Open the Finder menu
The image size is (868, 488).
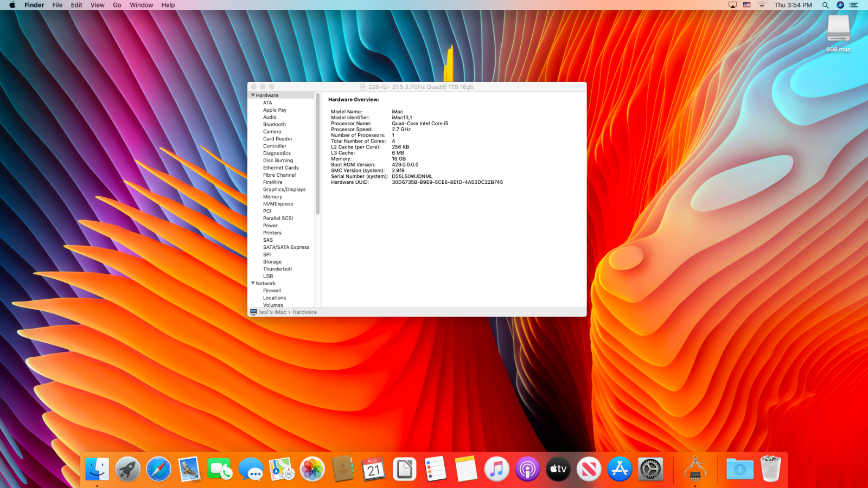pyautogui.click(x=34, y=5)
